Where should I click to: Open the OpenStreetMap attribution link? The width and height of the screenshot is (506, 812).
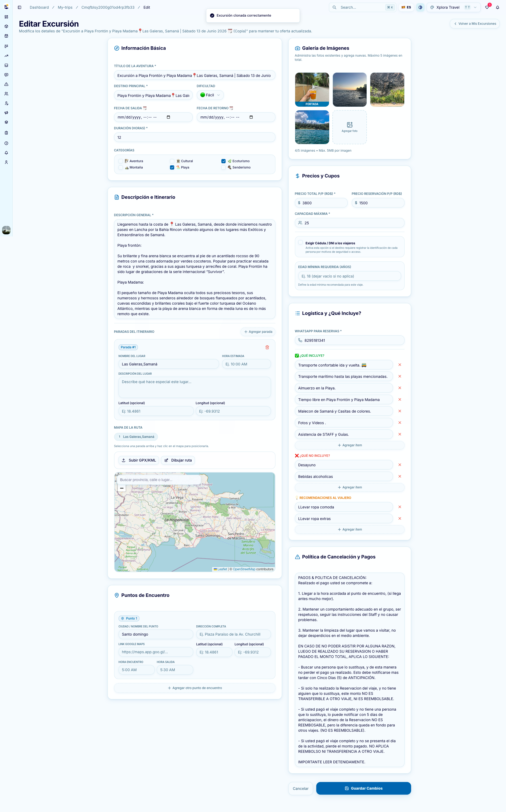pos(244,569)
